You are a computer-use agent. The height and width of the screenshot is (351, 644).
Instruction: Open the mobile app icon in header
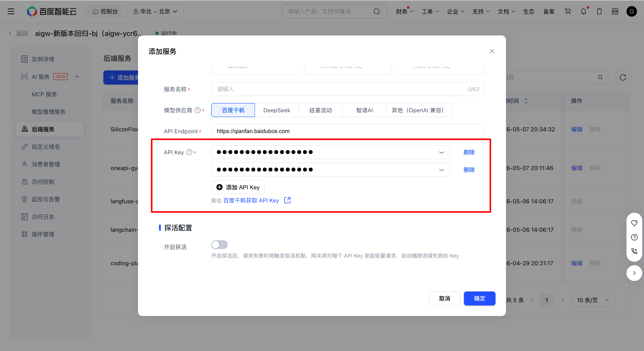tap(599, 12)
